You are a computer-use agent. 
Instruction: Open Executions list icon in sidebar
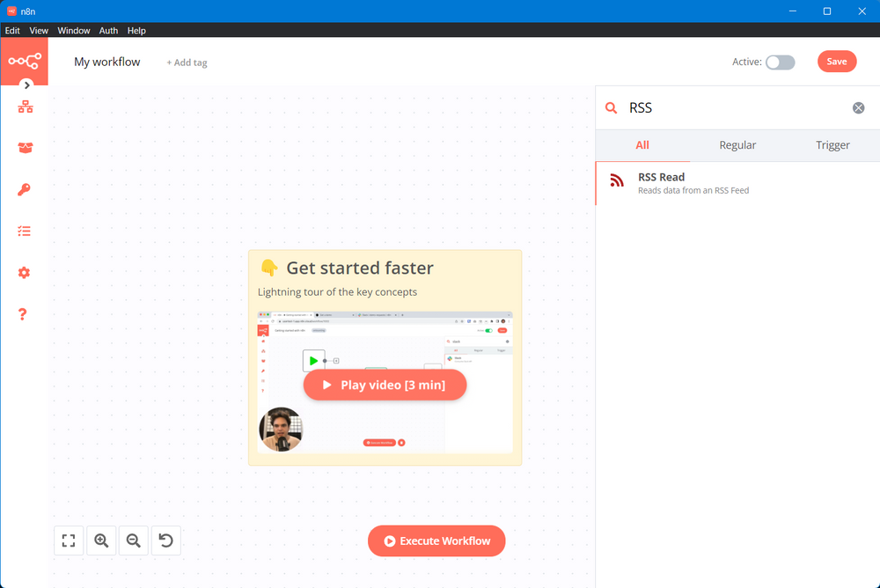coord(25,231)
